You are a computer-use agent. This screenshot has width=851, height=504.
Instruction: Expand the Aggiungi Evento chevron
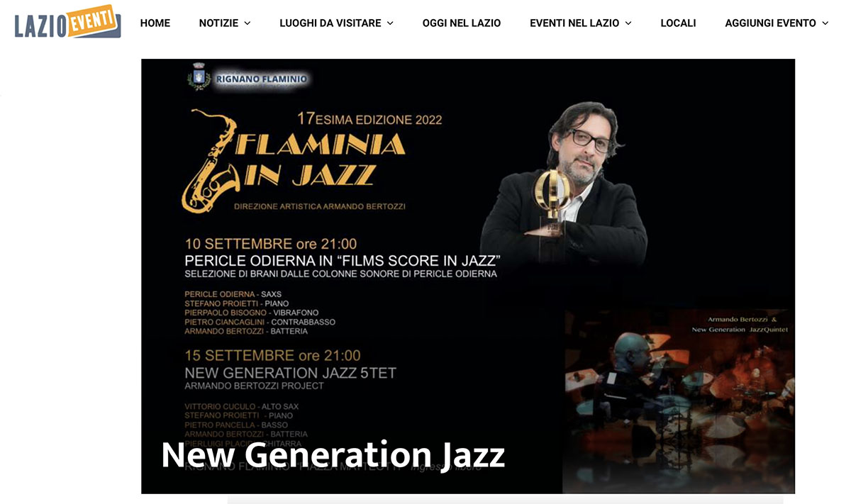tap(825, 23)
